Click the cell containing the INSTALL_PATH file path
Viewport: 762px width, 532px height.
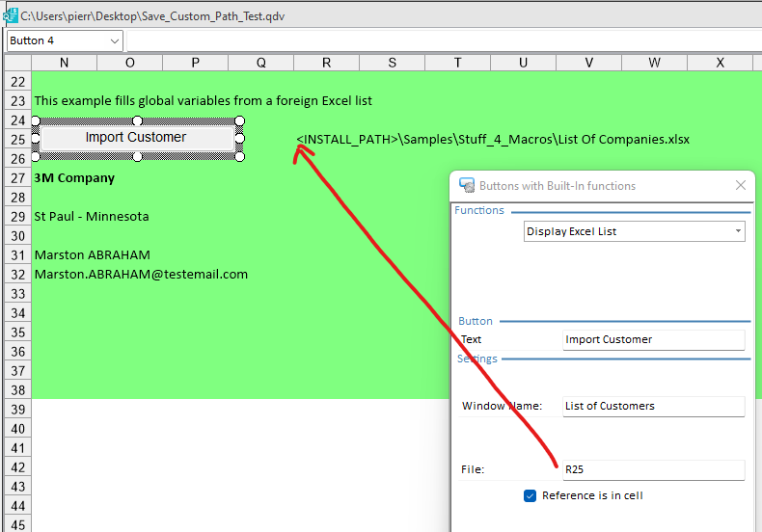(492, 140)
